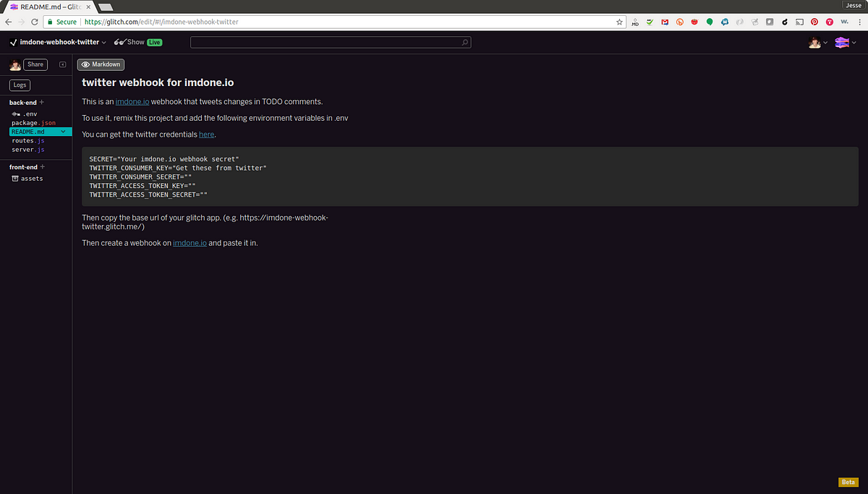Click the browser Back arrow
Viewport: 868px width, 494px height.
pos(9,22)
